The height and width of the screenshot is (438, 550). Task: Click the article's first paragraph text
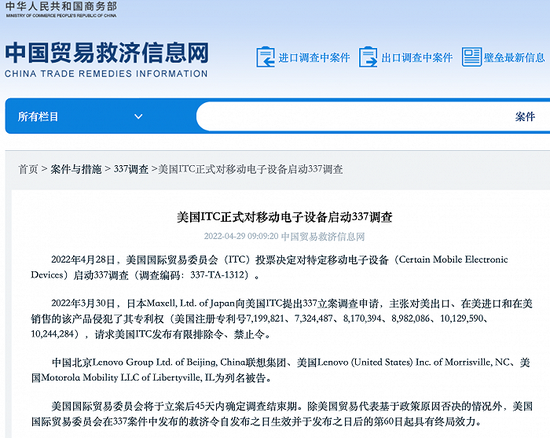(x=269, y=267)
